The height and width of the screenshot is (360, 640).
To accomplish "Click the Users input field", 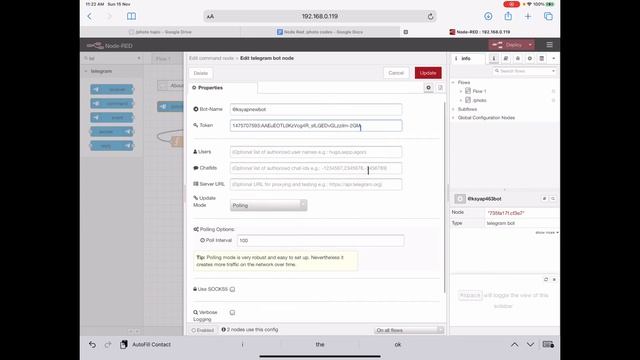I will point(316,152).
